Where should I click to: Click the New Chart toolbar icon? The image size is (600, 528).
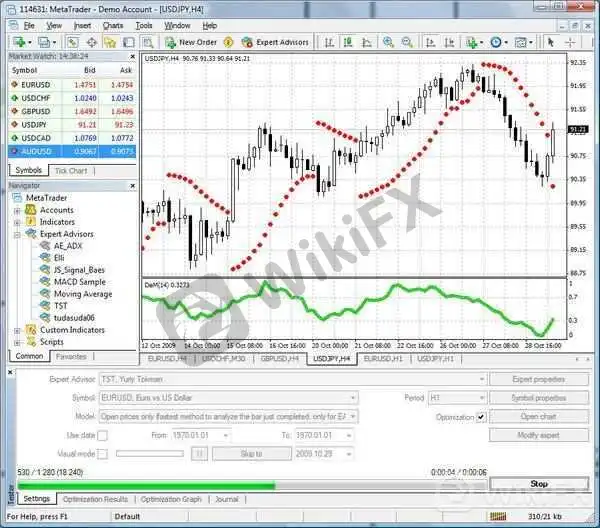(19, 42)
